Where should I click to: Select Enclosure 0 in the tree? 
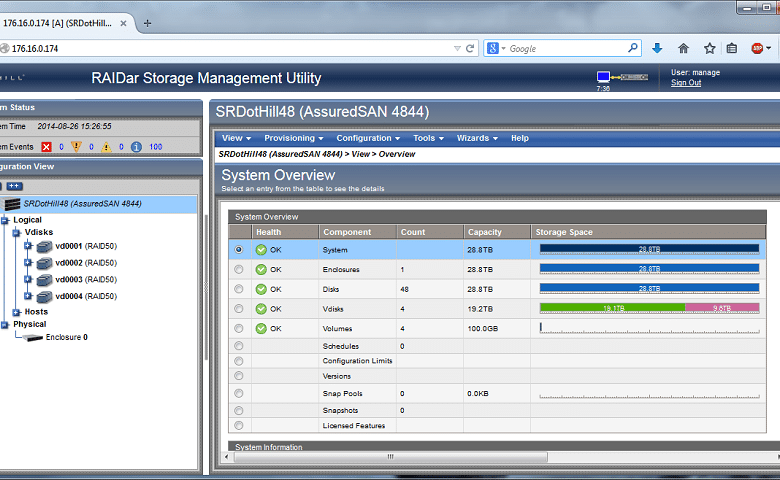(67, 337)
